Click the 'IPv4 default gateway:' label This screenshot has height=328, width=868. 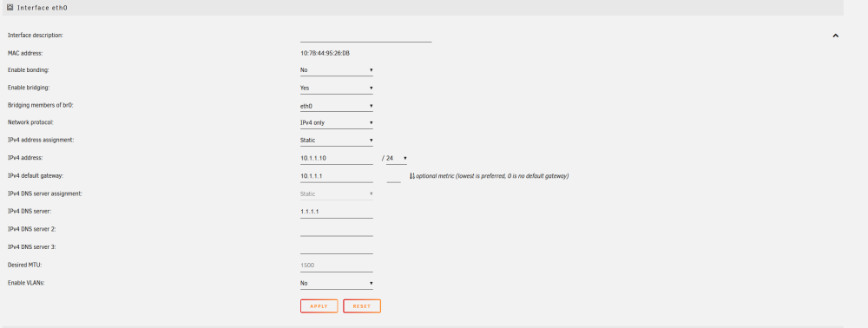click(36, 176)
